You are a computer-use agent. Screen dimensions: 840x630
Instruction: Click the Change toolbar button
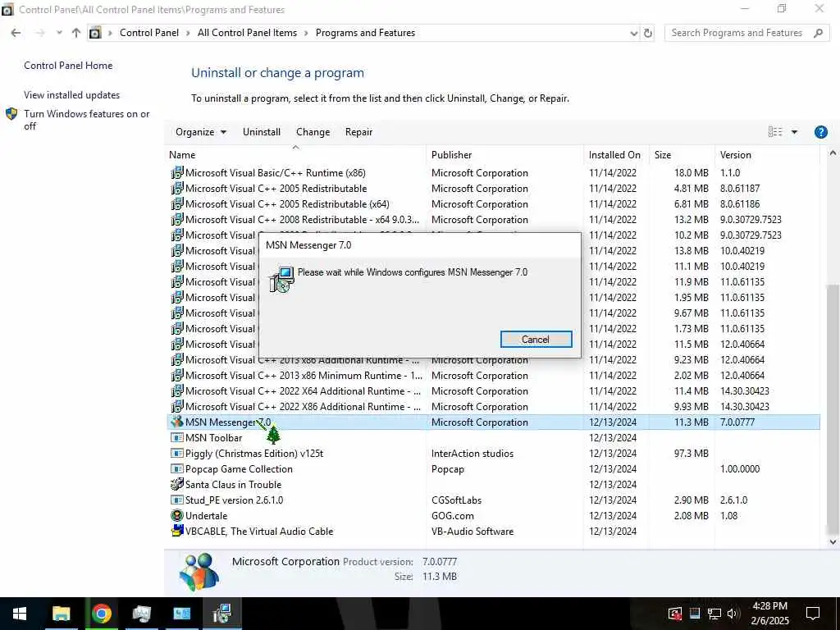[313, 132]
